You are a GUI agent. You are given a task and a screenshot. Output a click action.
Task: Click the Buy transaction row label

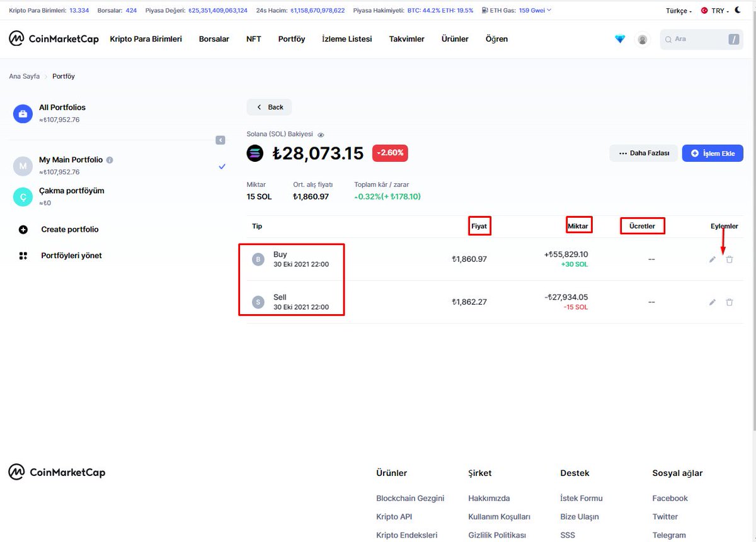pyautogui.click(x=280, y=254)
